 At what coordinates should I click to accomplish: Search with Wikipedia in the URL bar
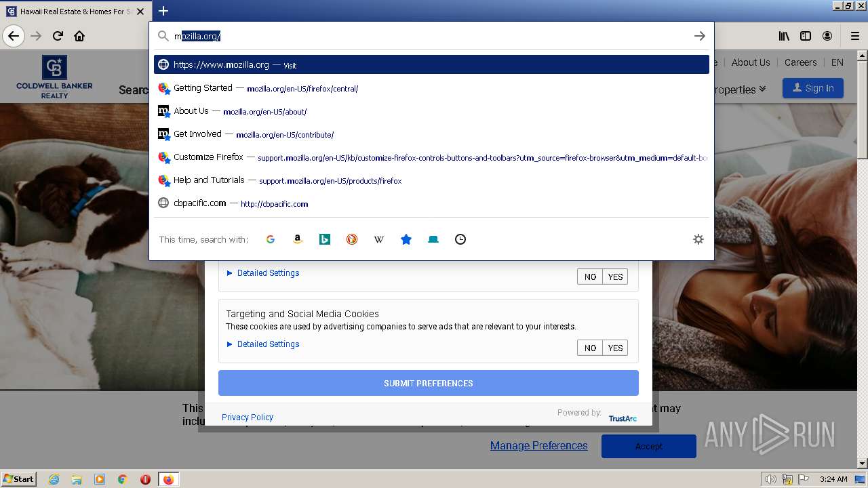[x=379, y=239]
